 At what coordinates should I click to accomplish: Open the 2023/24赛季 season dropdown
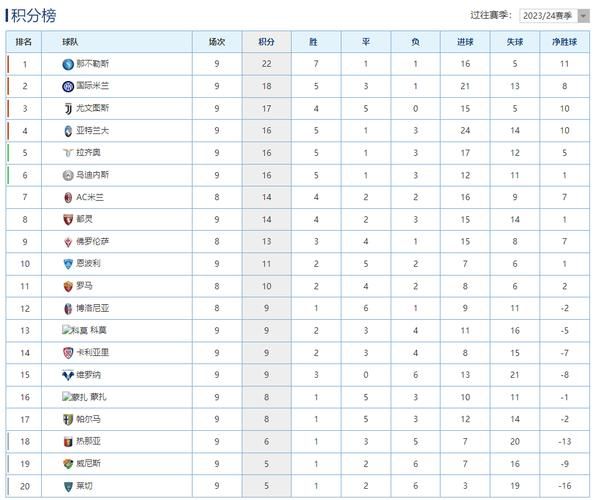click(x=554, y=16)
